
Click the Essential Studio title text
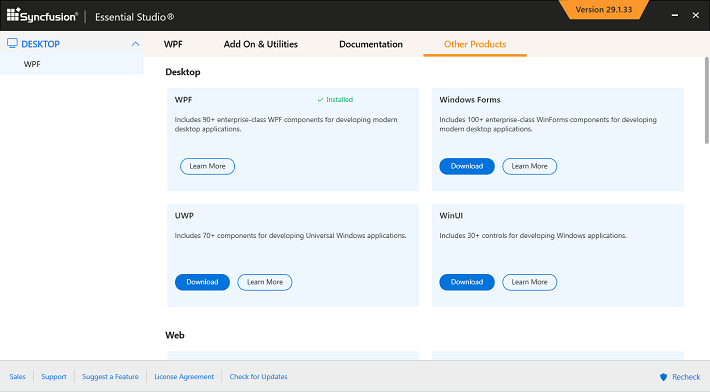(134, 17)
